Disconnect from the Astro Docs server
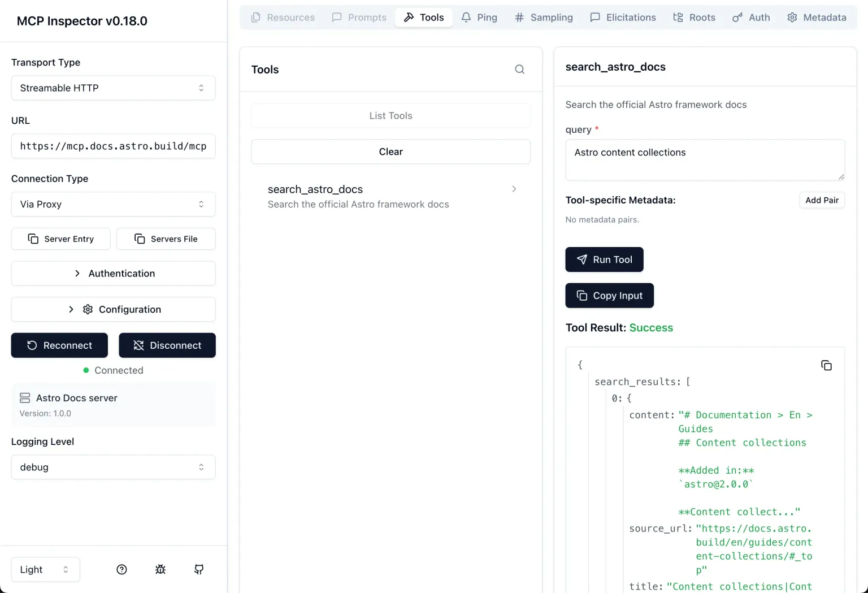Image resolution: width=868 pixels, height=593 pixels. [167, 345]
